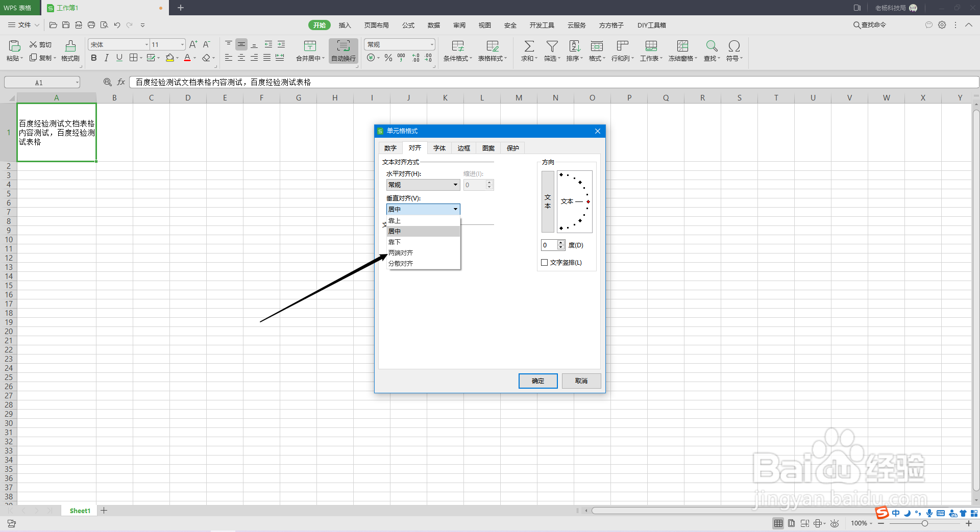Confirm dialog with 确定 button
Image resolution: width=980 pixels, height=532 pixels.
tap(538, 381)
